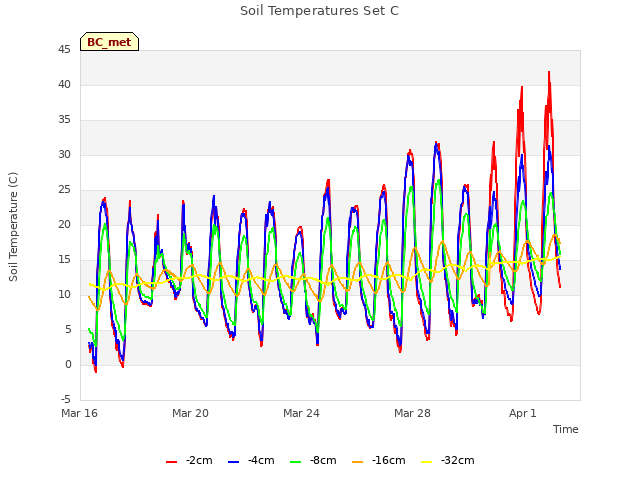Image resolution: width=640 pixels, height=480 pixels.
Task: Click the Apr 1 x-axis tick label
Action: click(x=523, y=413)
